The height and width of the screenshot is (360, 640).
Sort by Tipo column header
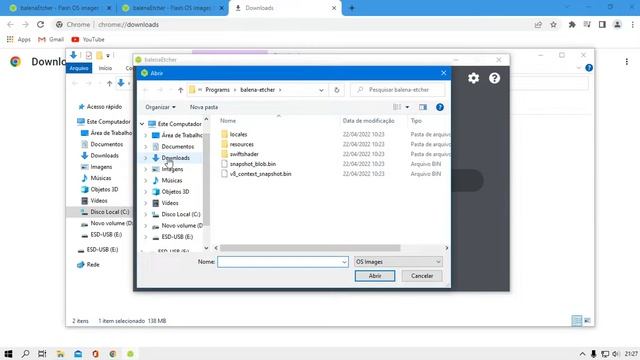tap(416, 121)
